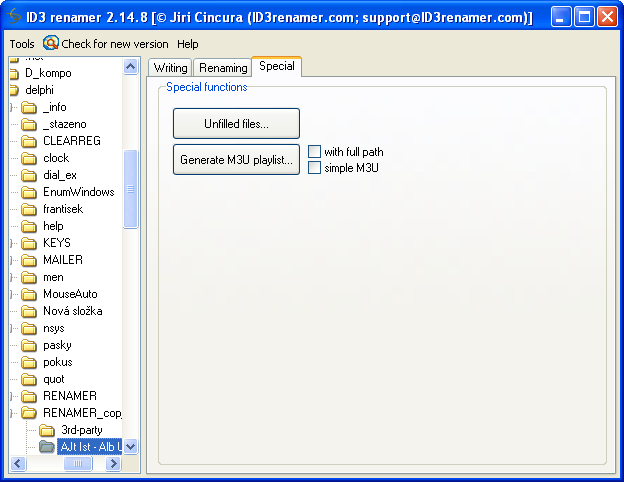Click the ID3 renamer title bar app icon

tap(14, 17)
